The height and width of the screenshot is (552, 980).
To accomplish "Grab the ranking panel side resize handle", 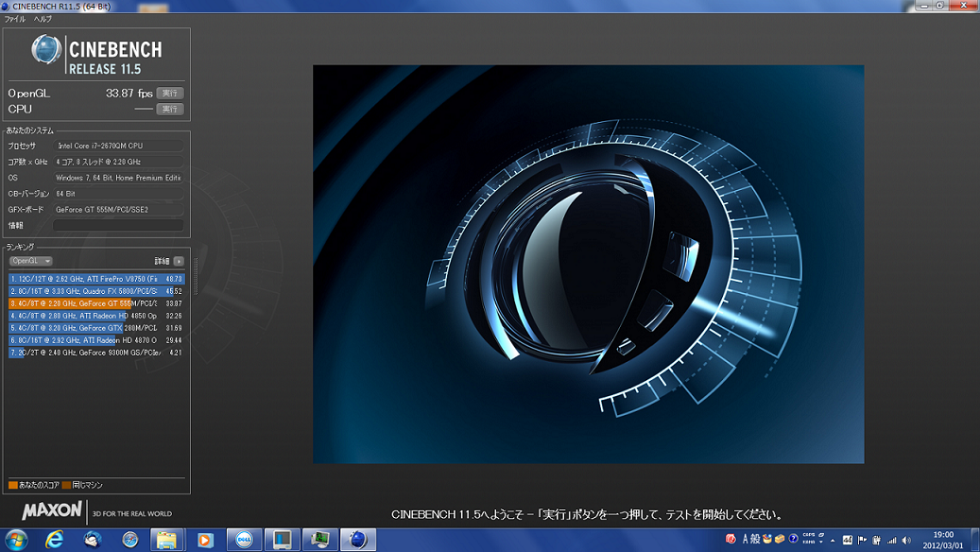I will point(195,275).
